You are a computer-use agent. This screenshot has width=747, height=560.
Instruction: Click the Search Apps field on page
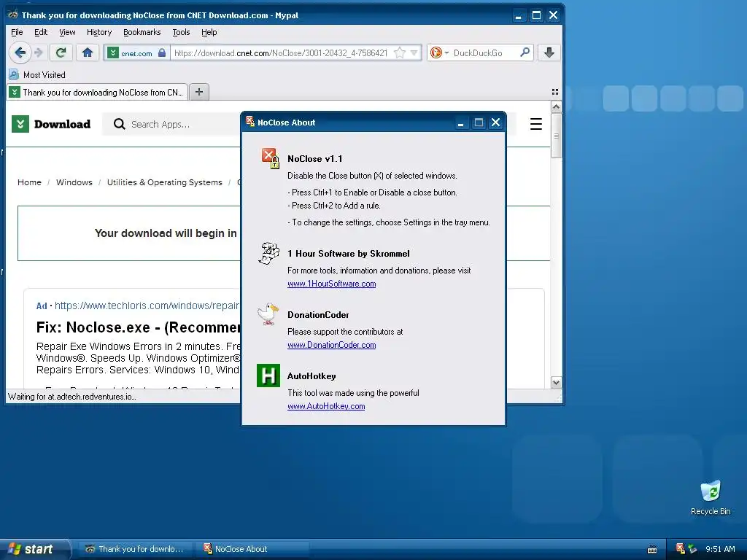[171, 124]
